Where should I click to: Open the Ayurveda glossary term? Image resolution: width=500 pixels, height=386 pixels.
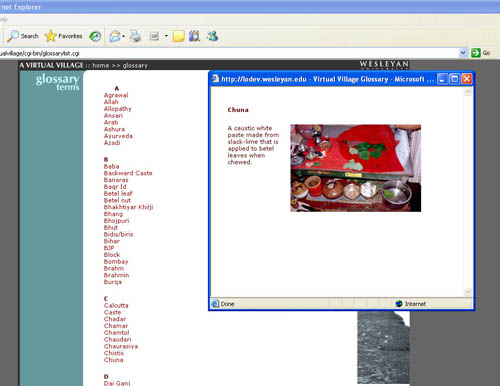click(118, 136)
